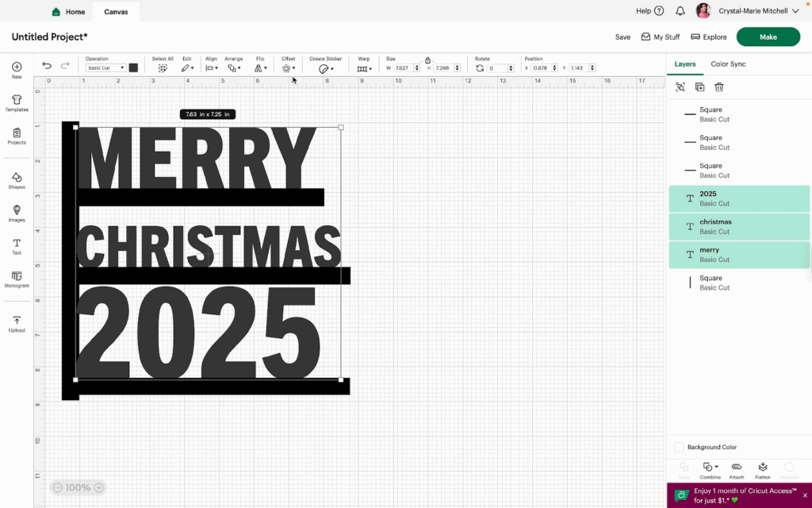Image resolution: width=812 pixels, height=508 pixels.
Task: Zoom in with the plus button
Action: (x=98, y=487)
